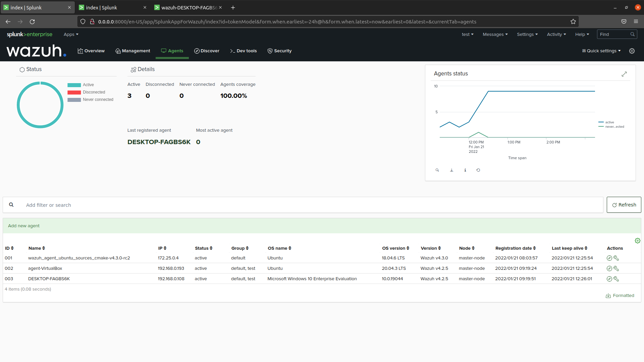Switch to second index | Splunk browser tab

113,7
